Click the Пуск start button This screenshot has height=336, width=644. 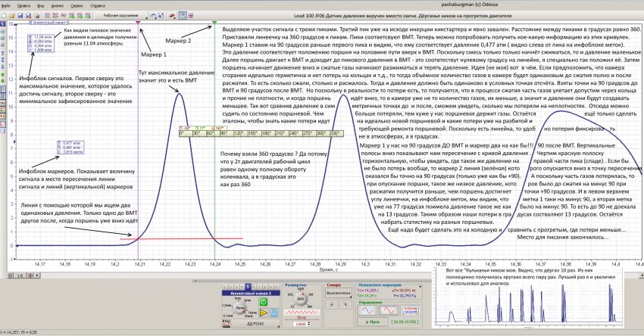373,322
